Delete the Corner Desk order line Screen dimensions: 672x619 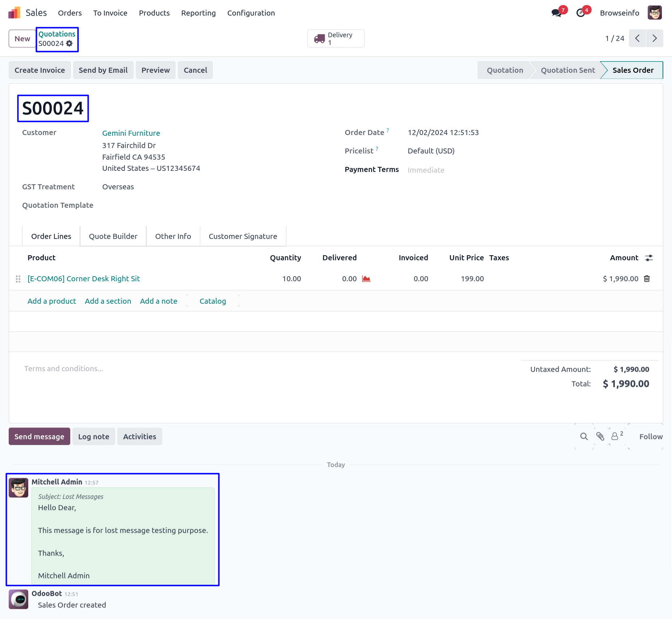pos(647,279)
